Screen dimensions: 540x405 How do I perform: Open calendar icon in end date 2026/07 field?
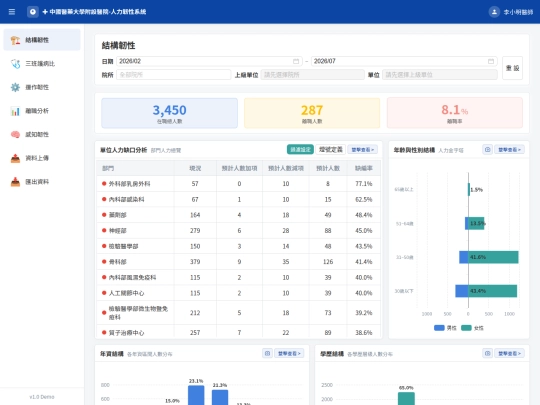(x=491, y=61)
